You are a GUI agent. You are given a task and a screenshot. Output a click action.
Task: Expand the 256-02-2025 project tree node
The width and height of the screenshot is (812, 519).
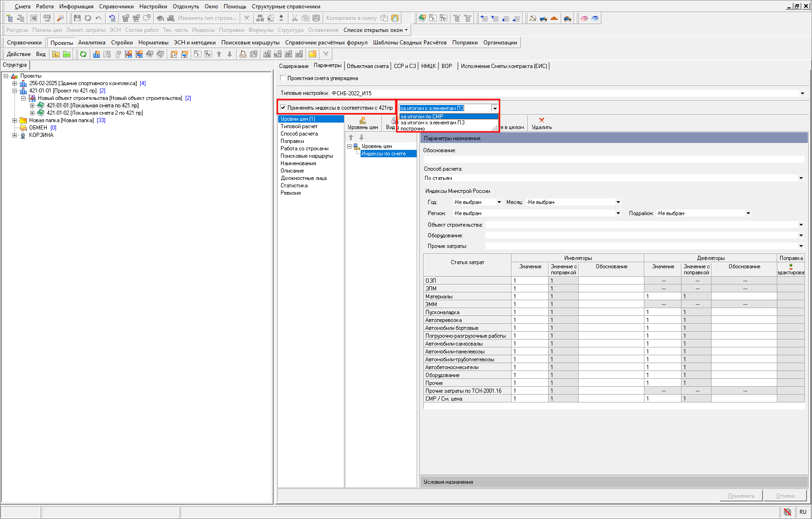click(15, 83)
